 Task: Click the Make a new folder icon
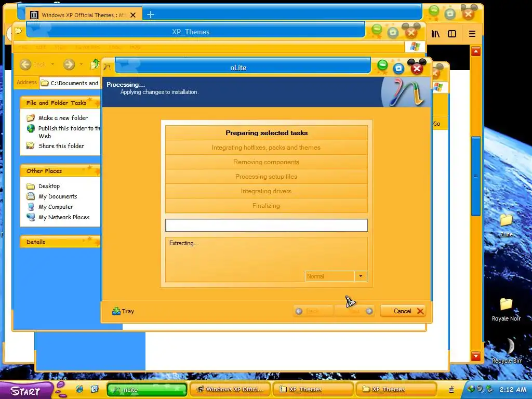[x=31, y=118]
